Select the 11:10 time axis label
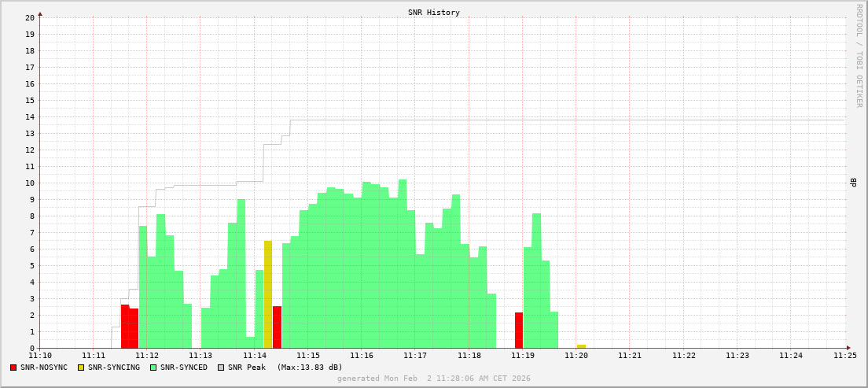Image resolution: width=868 pixels, height=388 pixels. pos(40,356)
